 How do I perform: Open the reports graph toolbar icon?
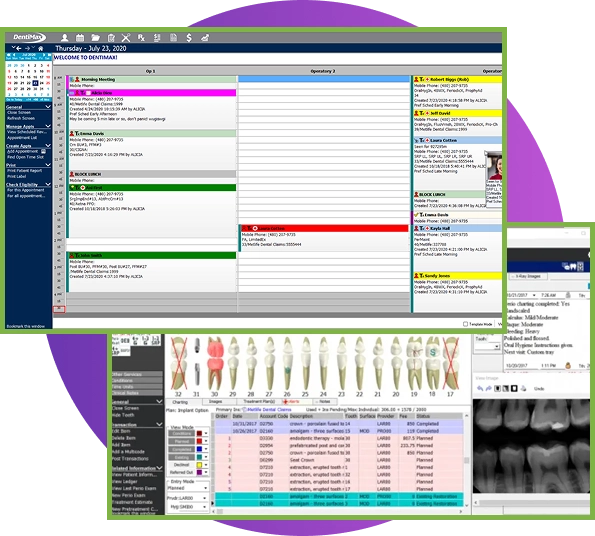coord(205,38)
